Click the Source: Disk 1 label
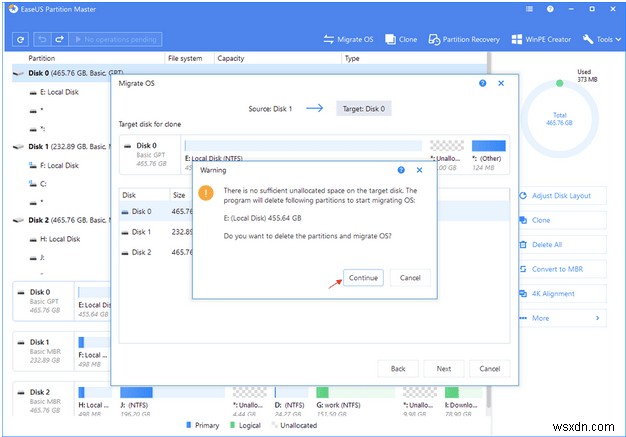The width and height of the screenshot is (626, 437). (x=270, y=109)
